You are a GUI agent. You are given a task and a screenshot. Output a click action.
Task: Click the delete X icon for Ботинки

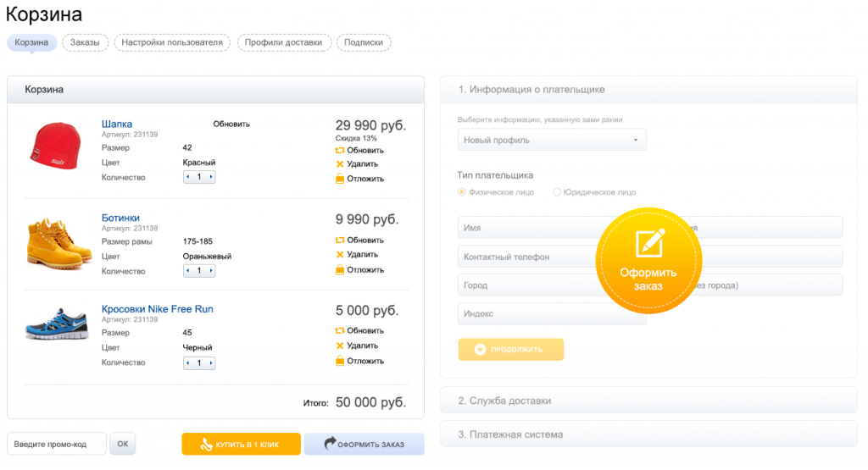(x=340, y=254)
